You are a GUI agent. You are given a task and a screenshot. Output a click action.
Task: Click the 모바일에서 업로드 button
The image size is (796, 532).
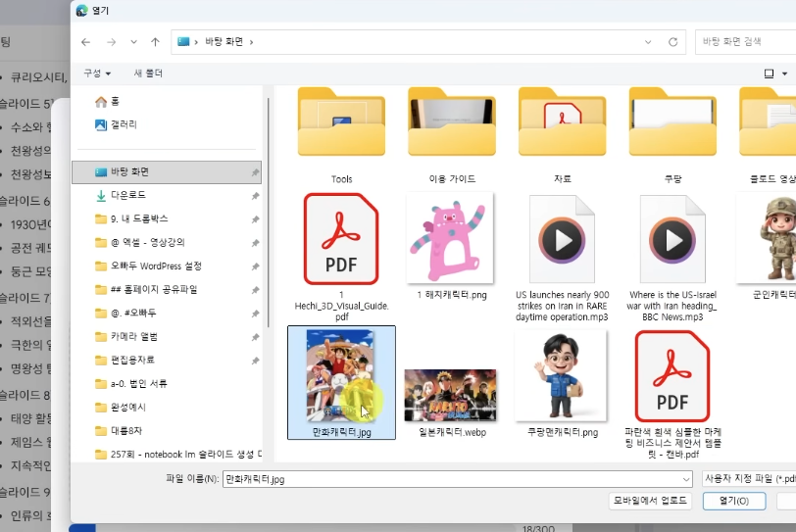pos(650,501)
